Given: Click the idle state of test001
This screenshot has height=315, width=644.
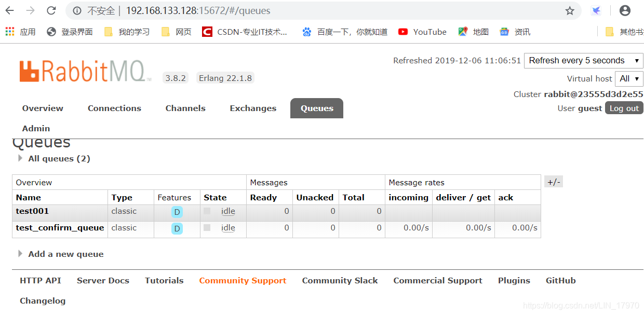Looking at the screenshot, I should 228,211.
